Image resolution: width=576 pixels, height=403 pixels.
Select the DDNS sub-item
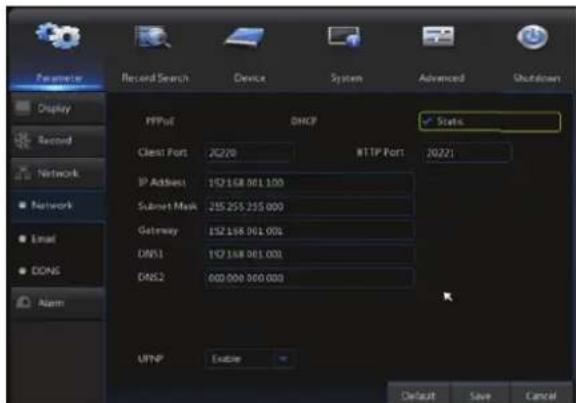pos(58,271)
